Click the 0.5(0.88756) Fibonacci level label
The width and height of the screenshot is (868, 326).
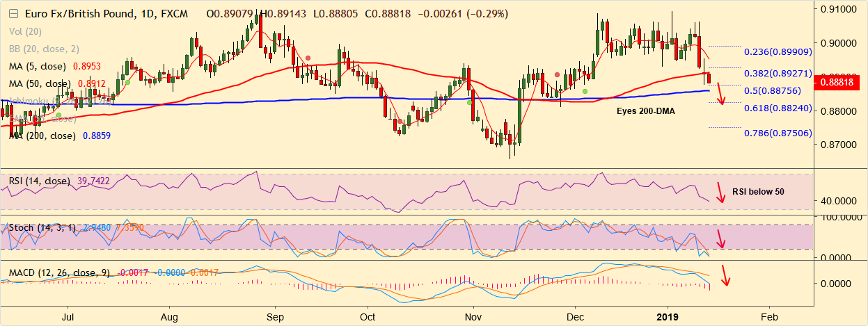point(773,90)
